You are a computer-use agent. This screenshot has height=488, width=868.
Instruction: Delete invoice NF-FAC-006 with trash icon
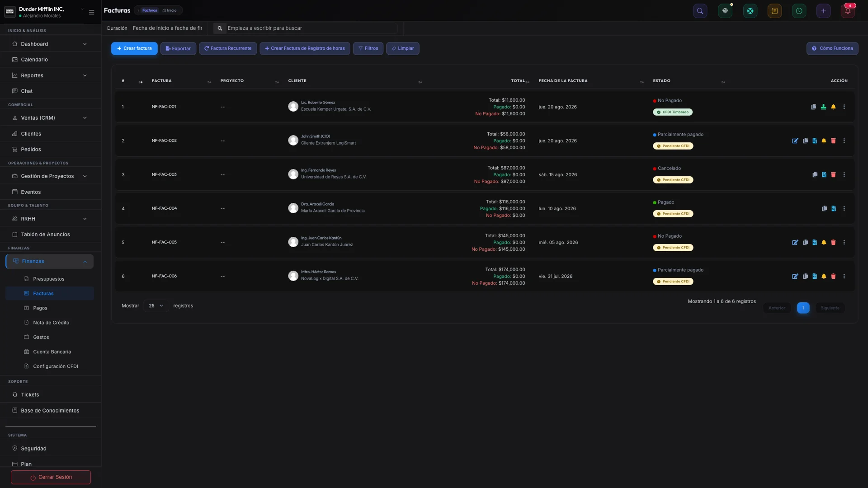(x=833, y=277)
